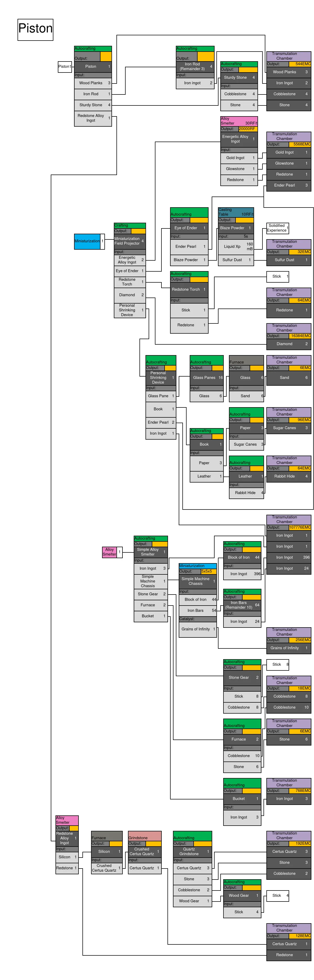The width and height of the screenshot is (314, 980).
Task: Click the Piston title box
Action: click(x=35, y=30)
